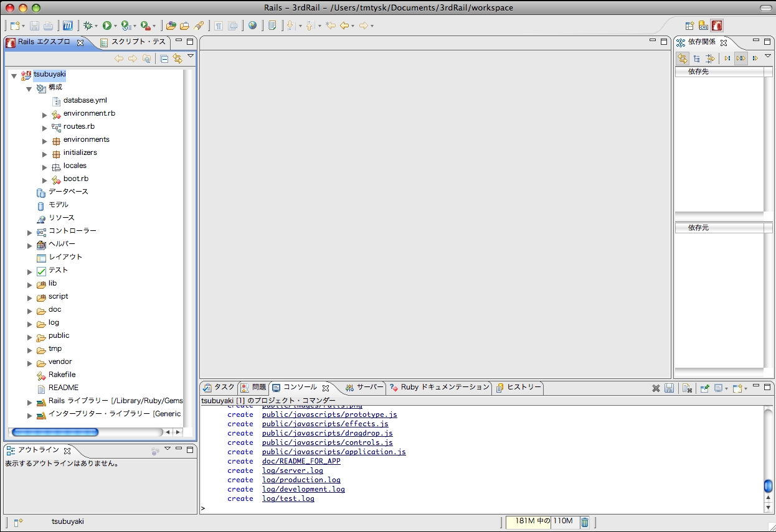The width and height of the screenshot is (776, 532).
Task: Click the Up one level icon in Rails explorer
Action: 146,58
